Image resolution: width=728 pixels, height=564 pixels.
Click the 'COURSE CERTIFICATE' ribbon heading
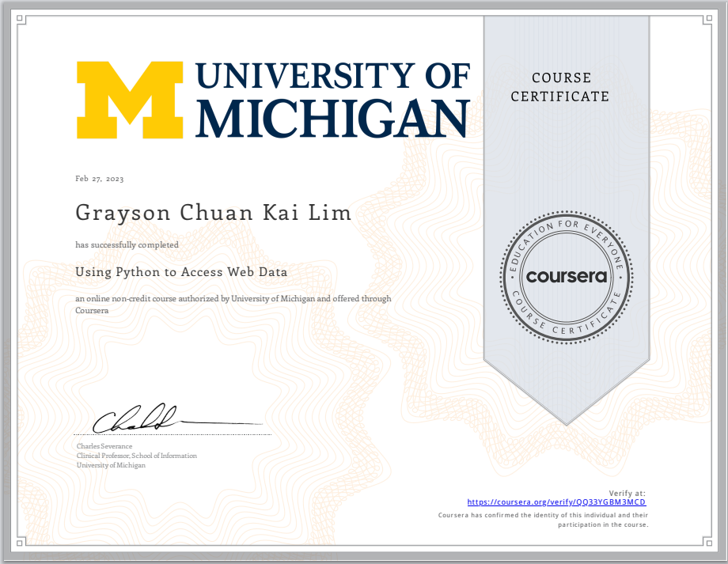pyautogui.click(x=560, y=87)
